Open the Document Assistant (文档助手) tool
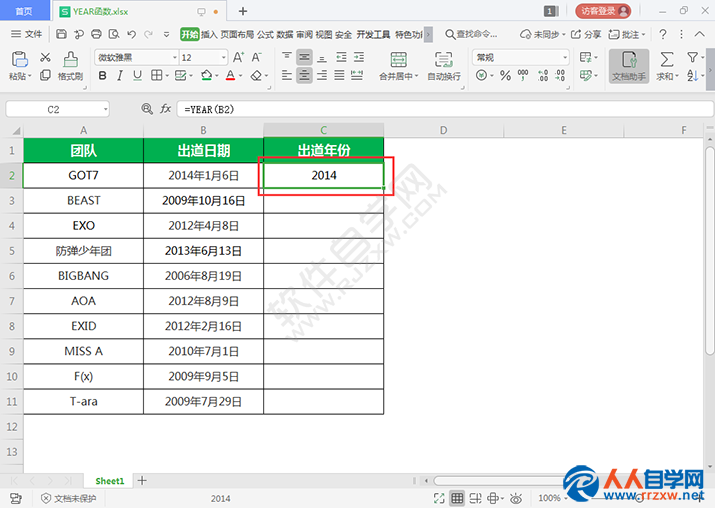The image size is (715, 508). 629,66
